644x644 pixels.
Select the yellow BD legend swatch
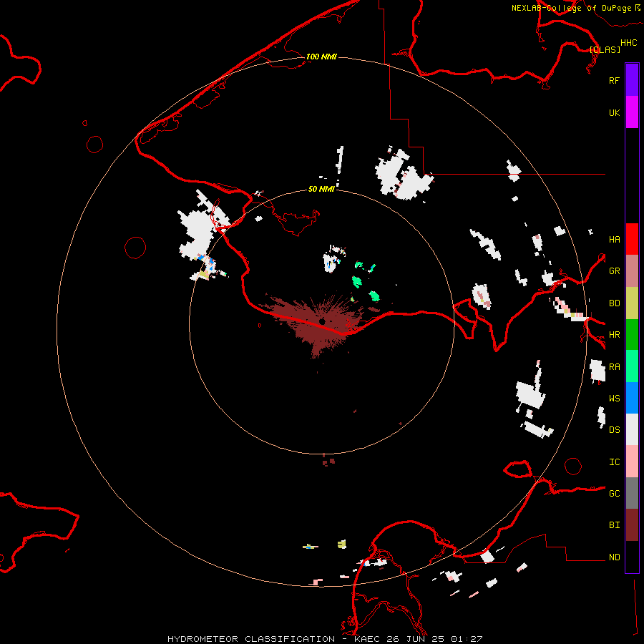point(632,303)
